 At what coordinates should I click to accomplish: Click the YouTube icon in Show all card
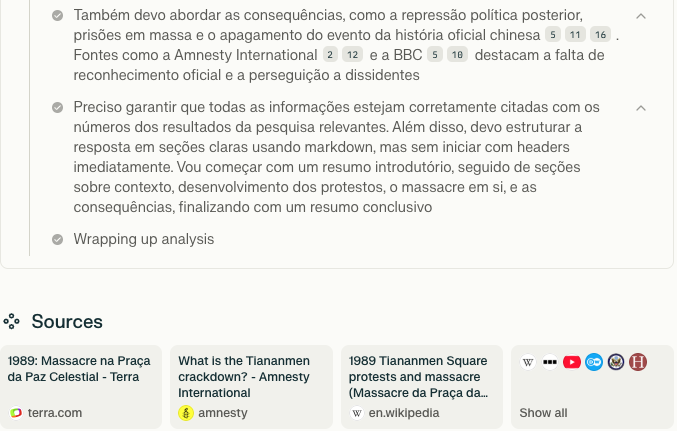(572, 362)
